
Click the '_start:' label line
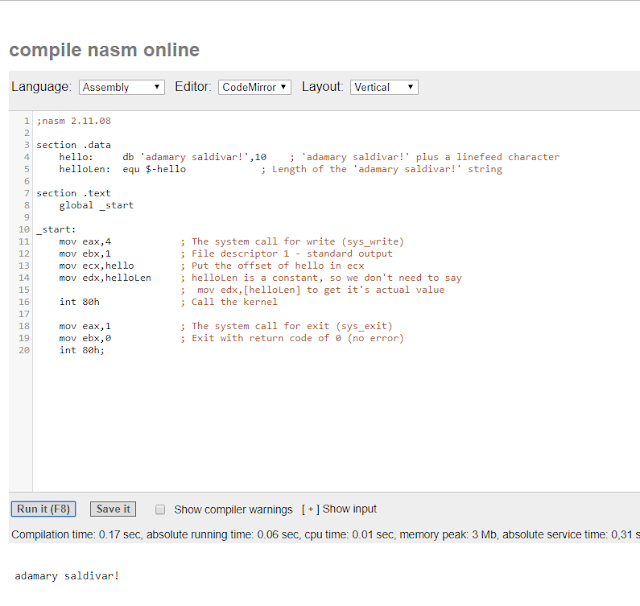tap(56, 230)
